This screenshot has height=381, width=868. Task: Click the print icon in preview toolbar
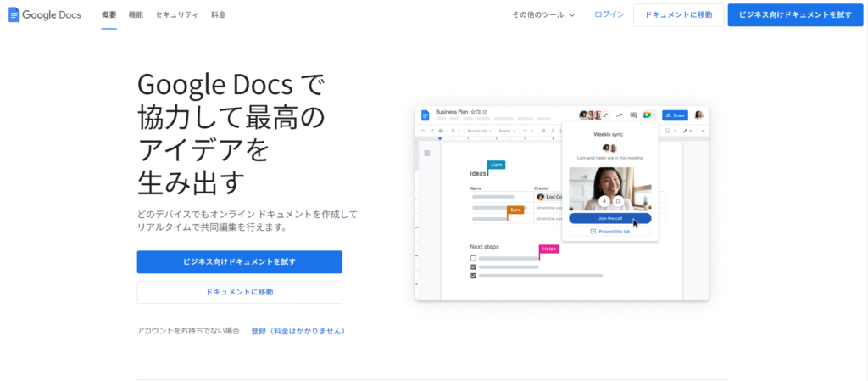(440, 131)
